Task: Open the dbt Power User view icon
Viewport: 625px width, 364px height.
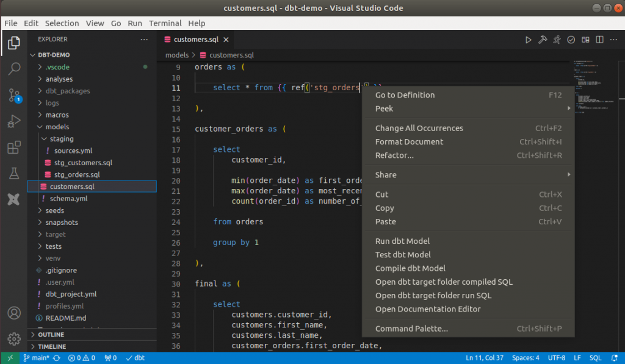Action: tap(13, 199)
